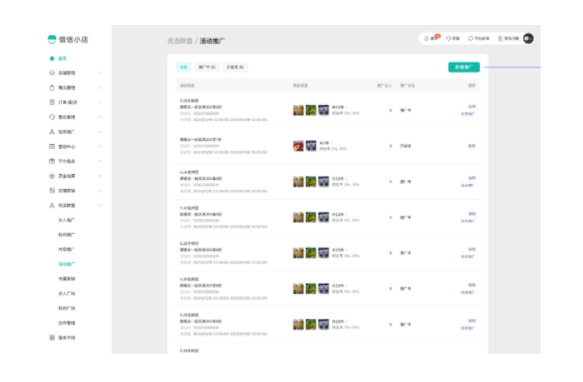The height and width of the screenshot is (382, 583).
Task: Open the dark user avatar menu
Action: point(528,38)
